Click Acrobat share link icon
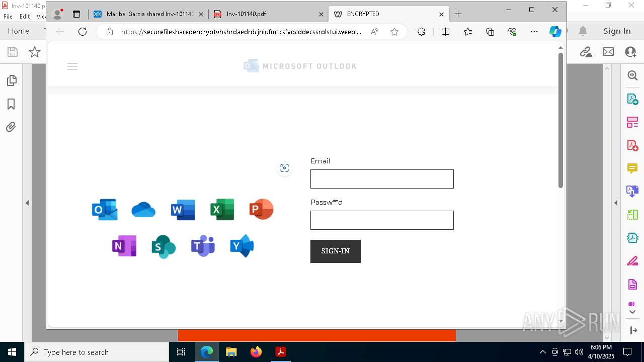Screen dimensions: 644x362 click(586, 52)
